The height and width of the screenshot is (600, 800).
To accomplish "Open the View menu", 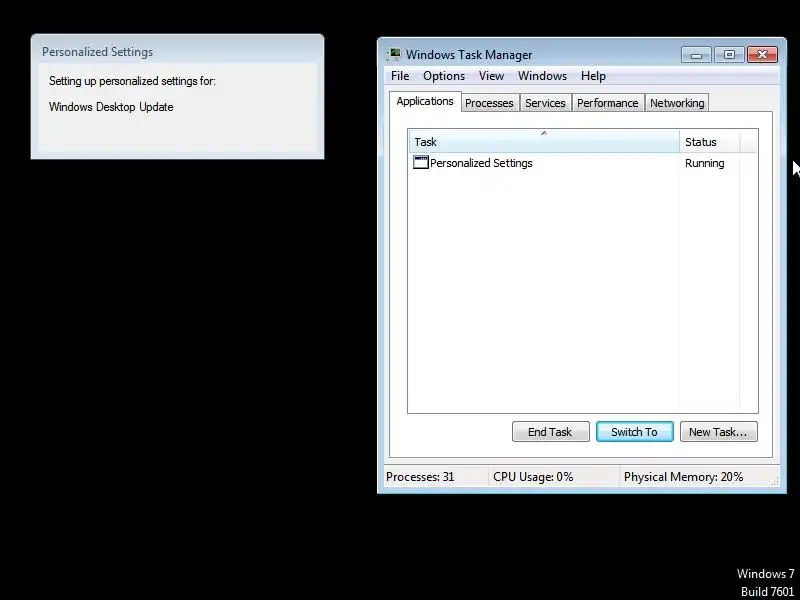I will (x=491, y=76).
